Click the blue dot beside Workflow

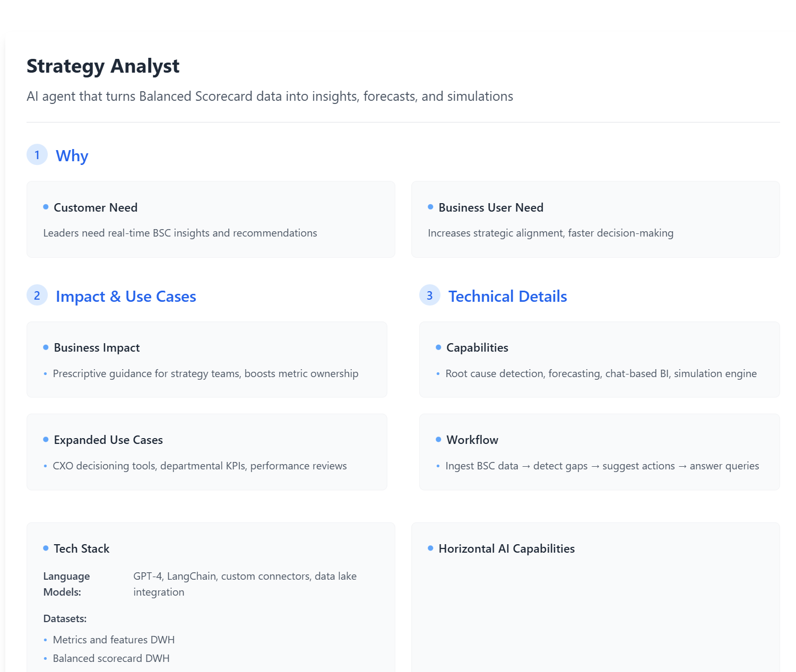(x=438, y=440)
